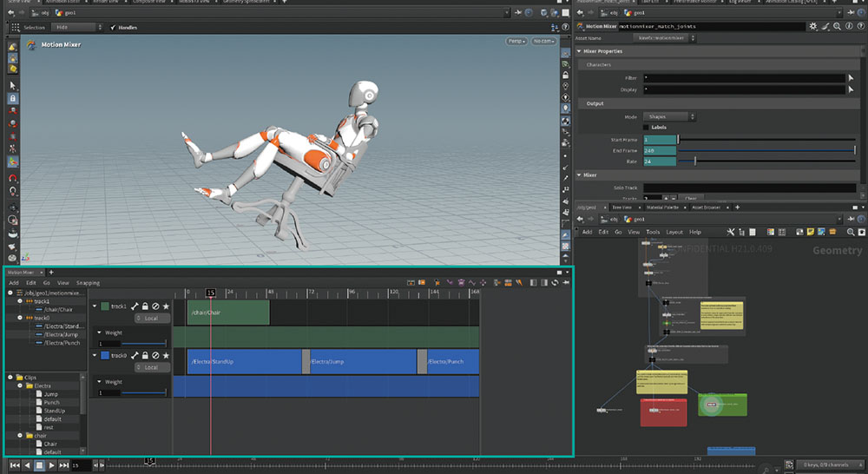Click the mute icon on track1
868x474 pixels.
pyautogui.click(x=155, y=306)
